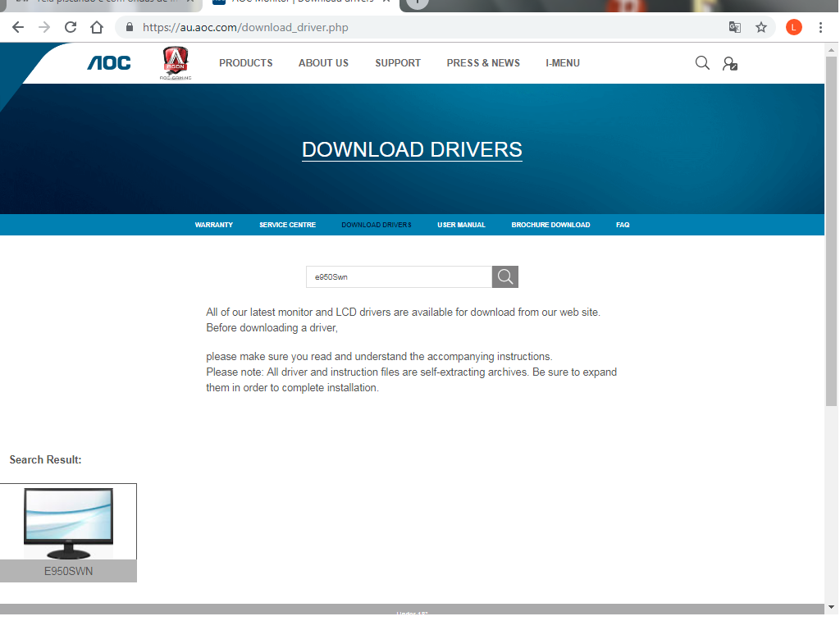Close the AOC Monitor browser tab

tap(386, 2)
